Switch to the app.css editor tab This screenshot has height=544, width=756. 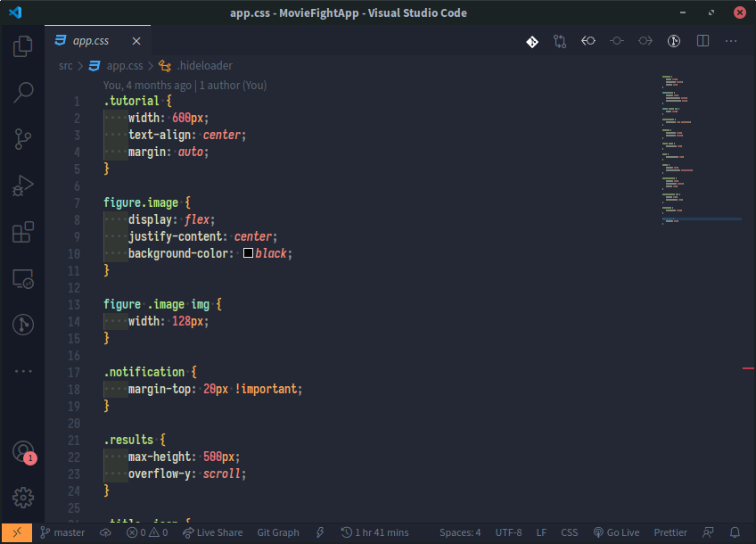(x=92, y=40)
